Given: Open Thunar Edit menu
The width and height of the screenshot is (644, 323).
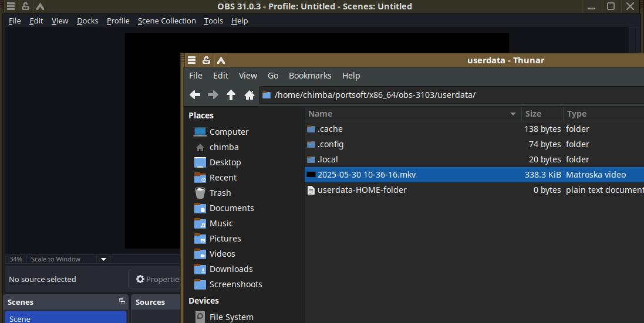Looking at the screenshot, I should 221,76.
